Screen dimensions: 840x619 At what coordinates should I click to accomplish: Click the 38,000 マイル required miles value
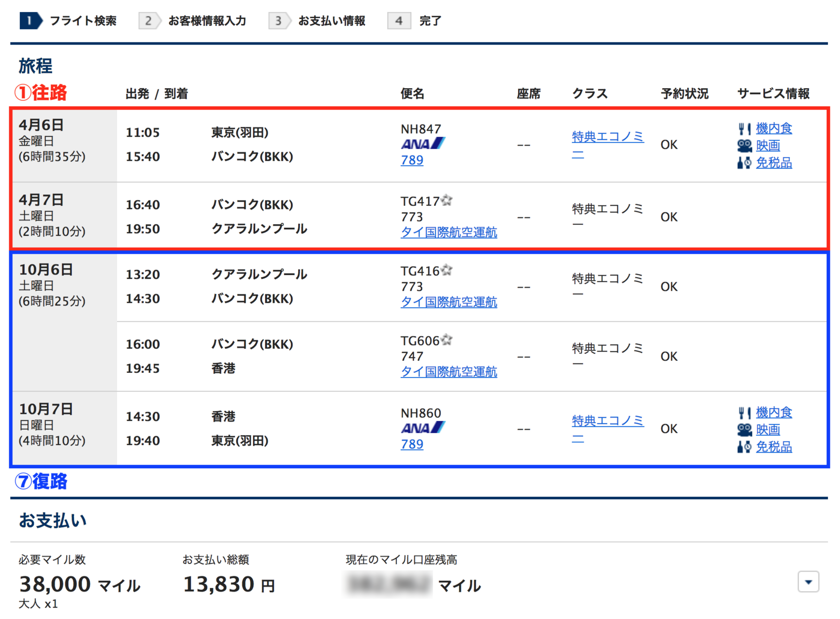click(x=80, y=584)
